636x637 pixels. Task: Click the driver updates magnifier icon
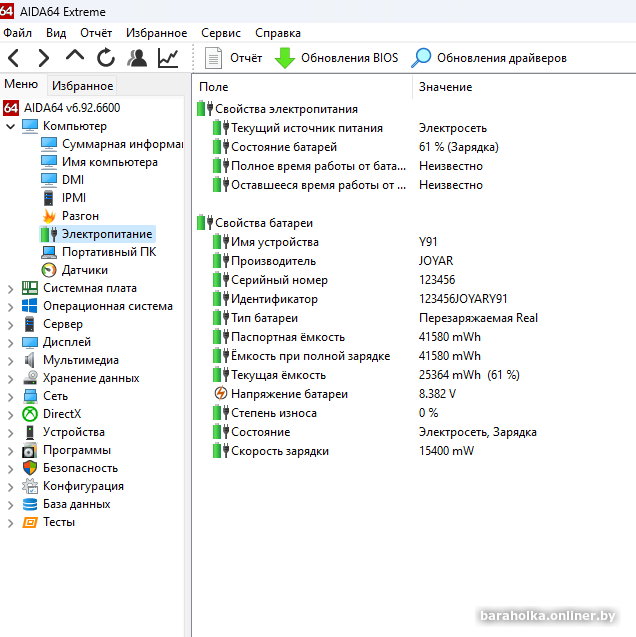coord(421,58)
